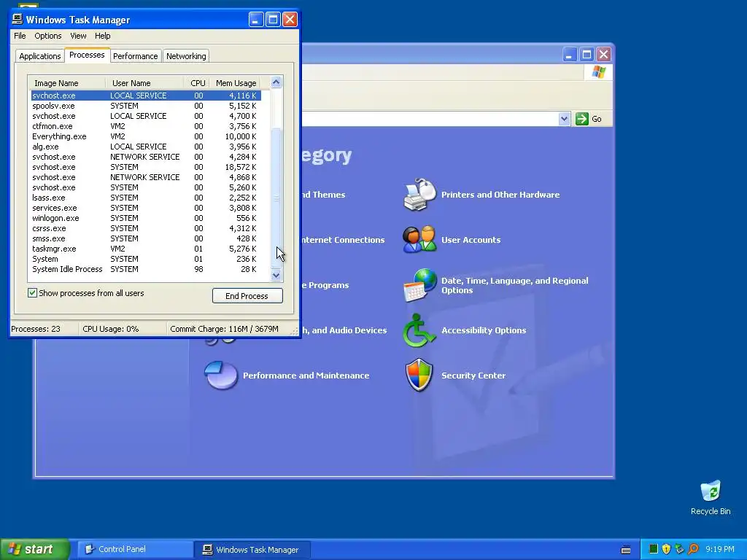This screenshot has width=747, height=560.
Task: Minimize the Control Panel window
Action: pos(569,54)
